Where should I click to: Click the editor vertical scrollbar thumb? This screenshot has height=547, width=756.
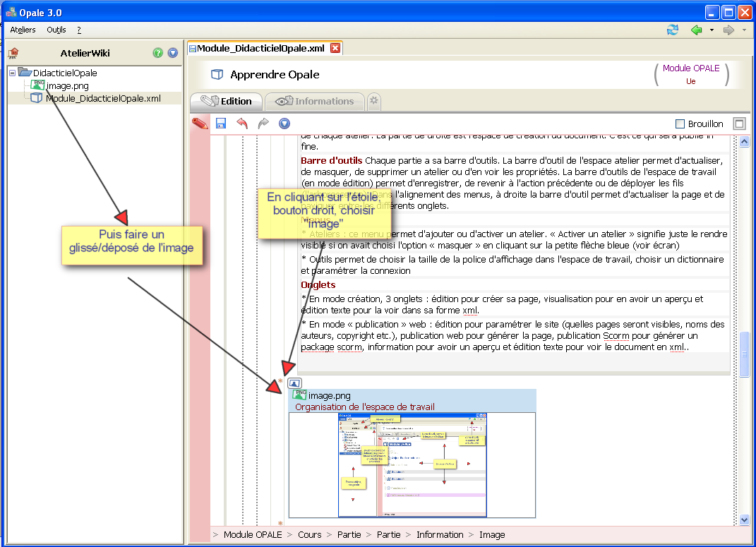tap(745, 354)
